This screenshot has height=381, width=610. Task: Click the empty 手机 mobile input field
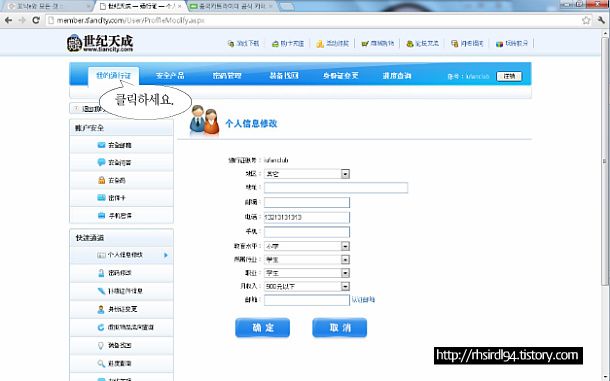tap(307, 232)
